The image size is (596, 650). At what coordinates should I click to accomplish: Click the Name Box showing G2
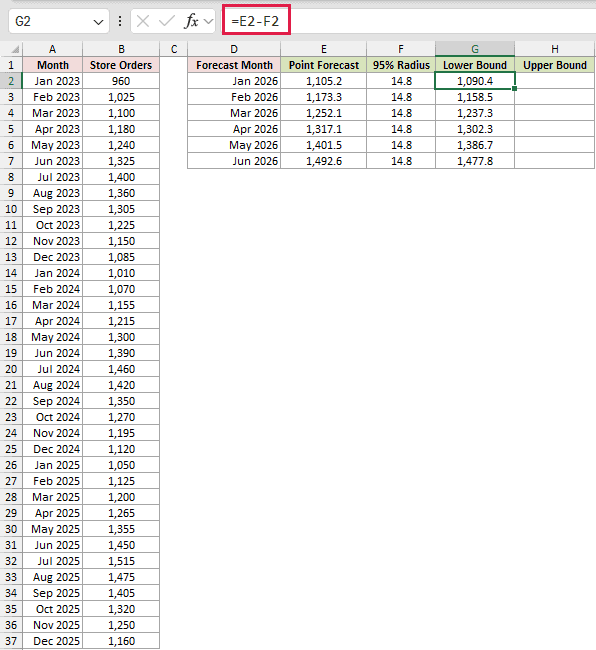pos(58,21)
